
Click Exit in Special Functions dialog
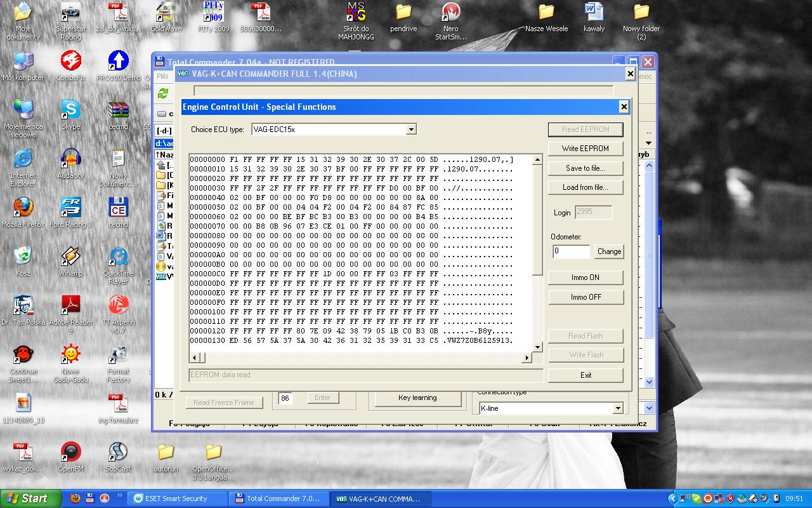[x=586, y=375]
